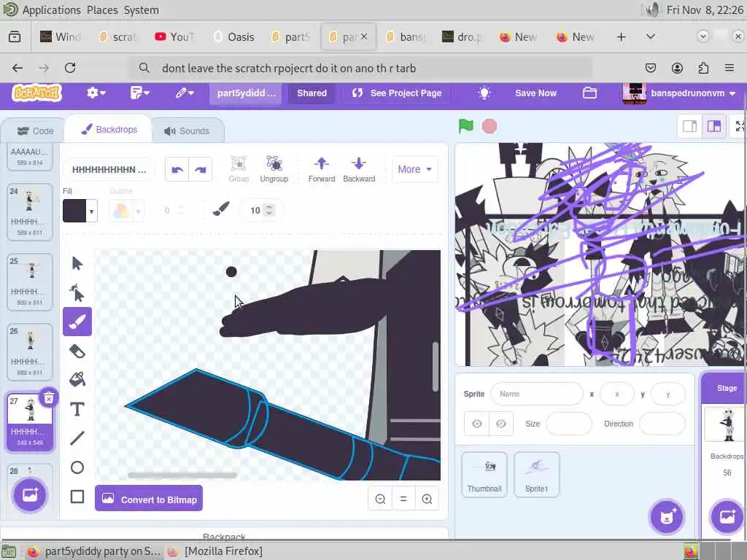The image size is (747, 560).
Task: Select the Circle tool
Action: coord(77,467)
